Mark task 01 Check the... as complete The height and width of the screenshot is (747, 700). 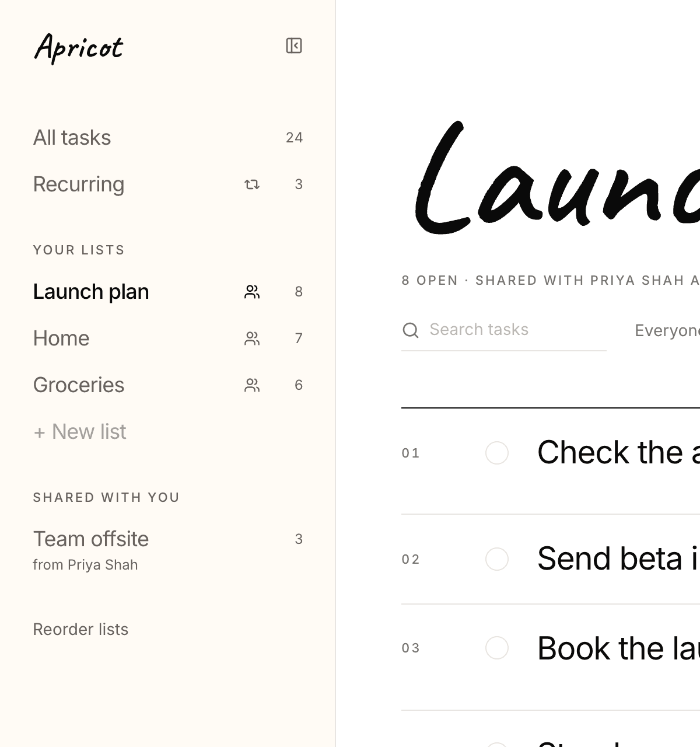pos(497,453)
